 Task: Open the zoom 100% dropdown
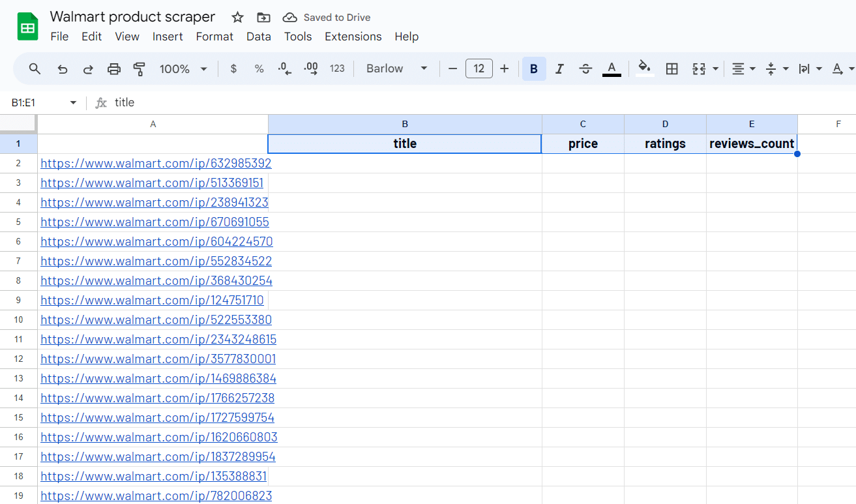pyautogui.click(x=183, y=69)
